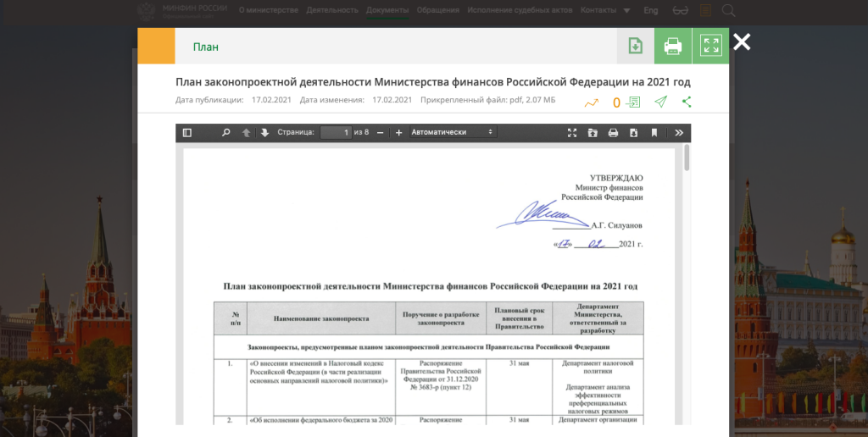Click the page number input field
868x437 pixels.
tap(336, 133)
